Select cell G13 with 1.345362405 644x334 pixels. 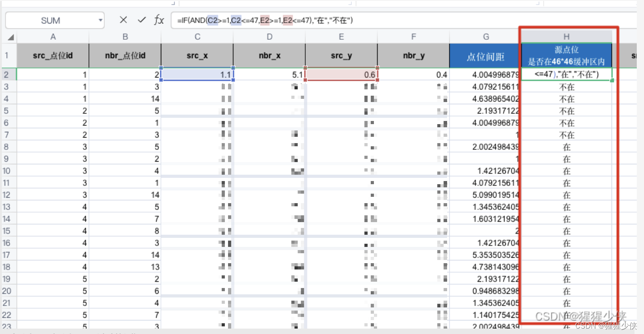click(485, 207)
